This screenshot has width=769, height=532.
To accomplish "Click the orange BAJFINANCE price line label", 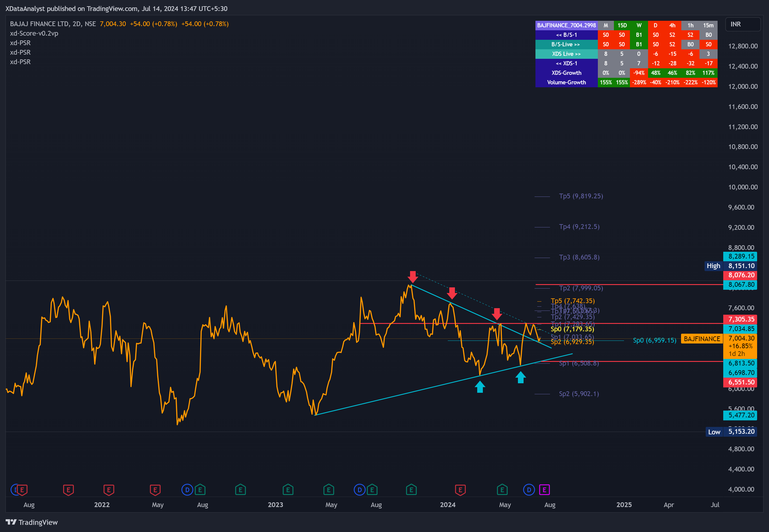I will pos(702,339).
